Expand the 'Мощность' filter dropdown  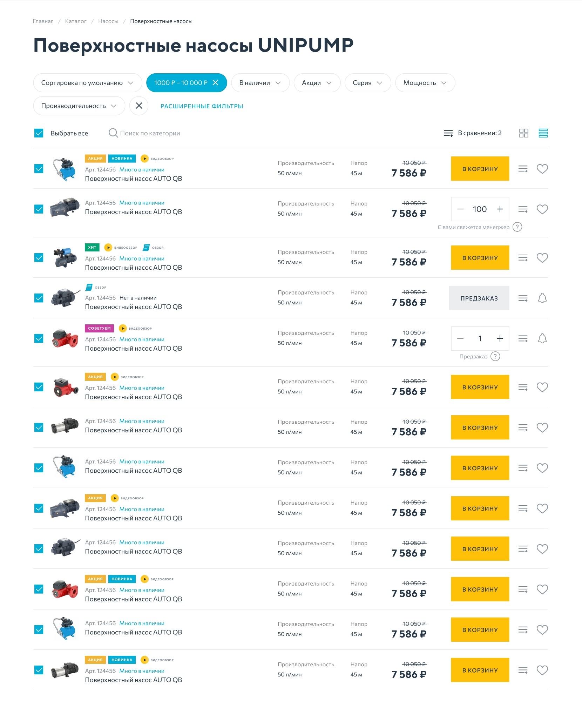(x=425, y=83)
